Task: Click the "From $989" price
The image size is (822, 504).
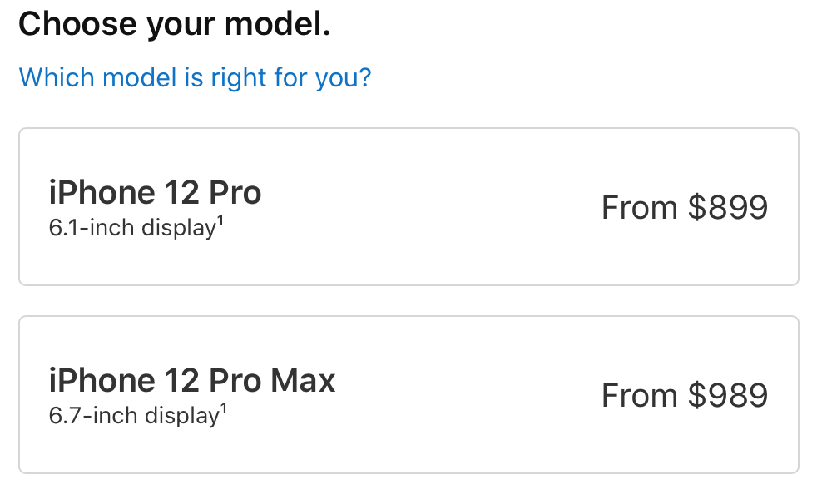Action: click(x=684, y=395)
